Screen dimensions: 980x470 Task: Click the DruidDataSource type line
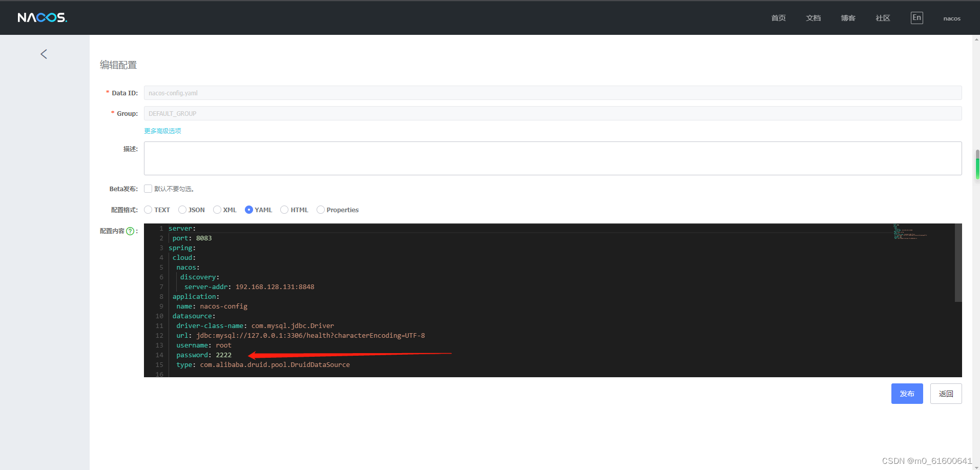pos(263,365)
